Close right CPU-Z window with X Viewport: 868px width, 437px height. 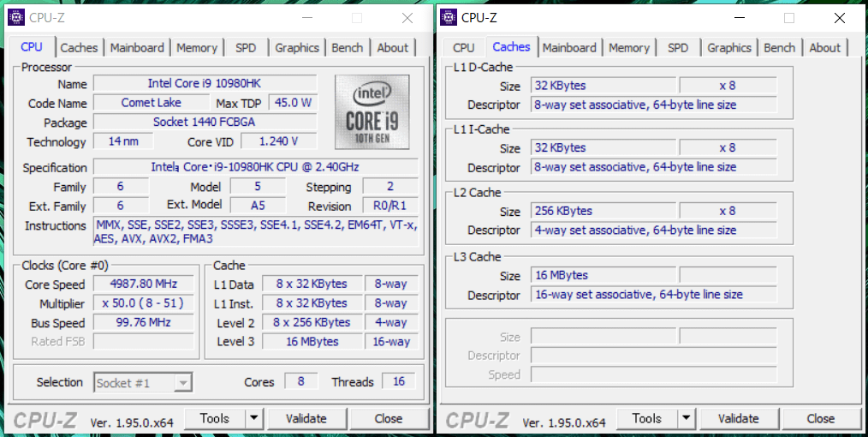point(840,18)
